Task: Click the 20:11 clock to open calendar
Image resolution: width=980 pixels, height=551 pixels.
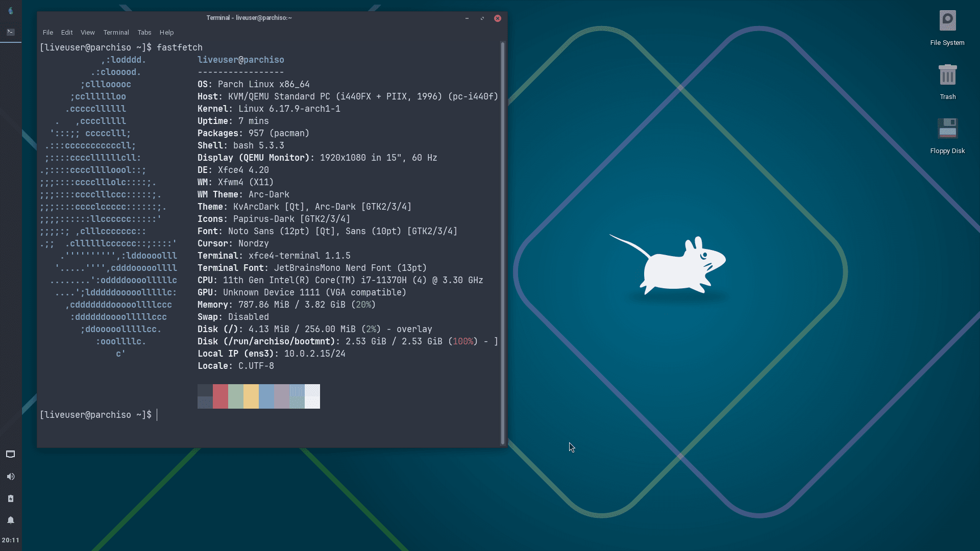Action: pyautogui.click(x=10, y=540)
